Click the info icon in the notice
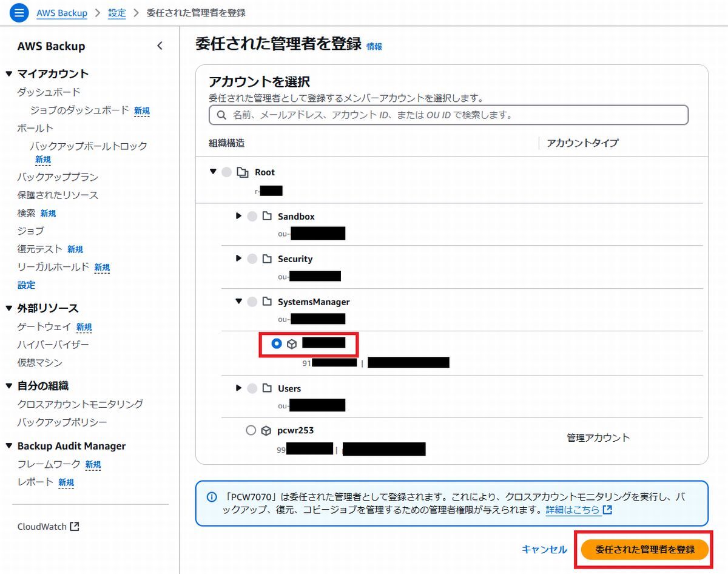The image size is (728, 574). 211,497
